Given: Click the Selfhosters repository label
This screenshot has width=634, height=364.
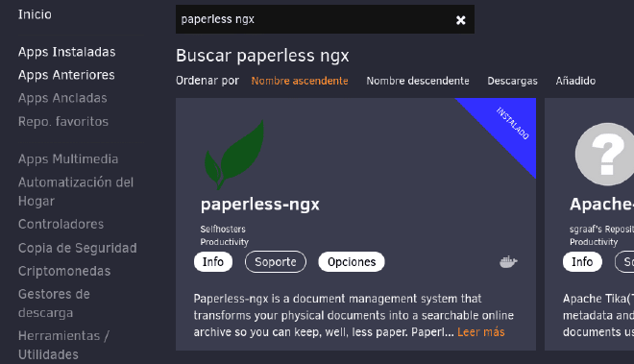Looking at the screenshot, I should point(223,230).
